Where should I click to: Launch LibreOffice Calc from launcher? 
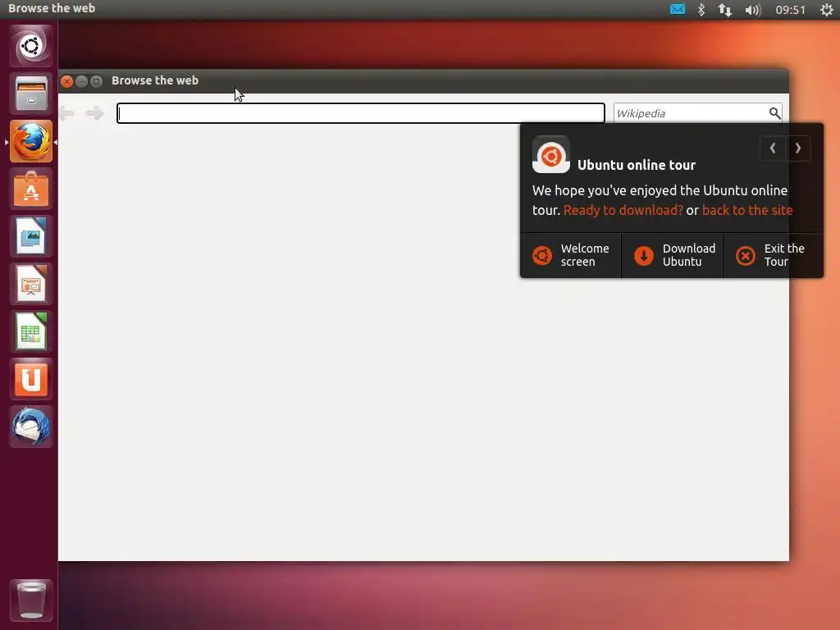[x=31, y=331]
